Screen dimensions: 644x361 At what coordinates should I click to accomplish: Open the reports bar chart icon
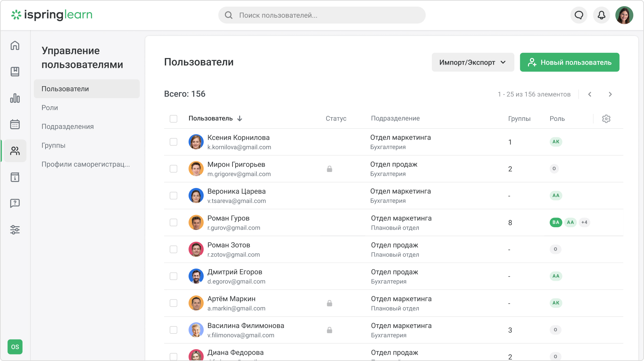coord(15,98)
